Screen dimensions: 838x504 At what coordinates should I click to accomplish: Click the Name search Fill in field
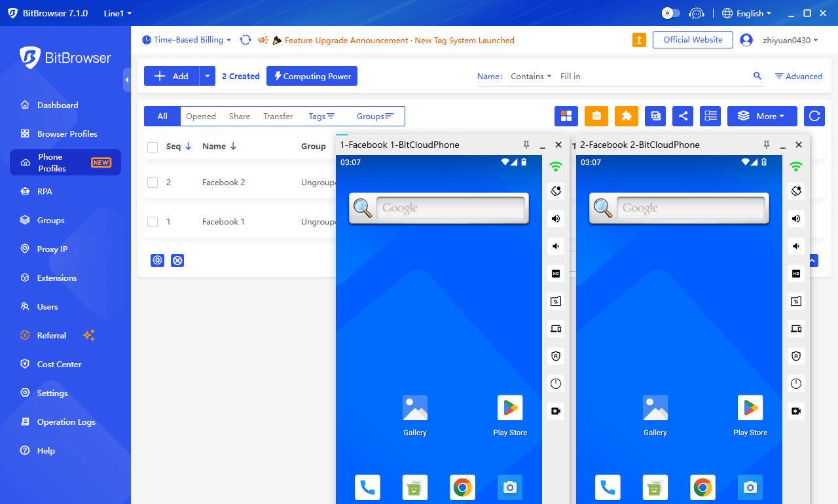point(651,77)
